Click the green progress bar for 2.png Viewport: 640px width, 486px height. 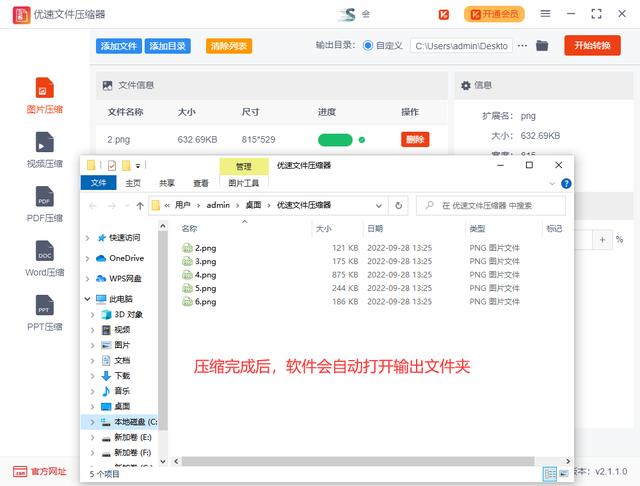(335, 140)
